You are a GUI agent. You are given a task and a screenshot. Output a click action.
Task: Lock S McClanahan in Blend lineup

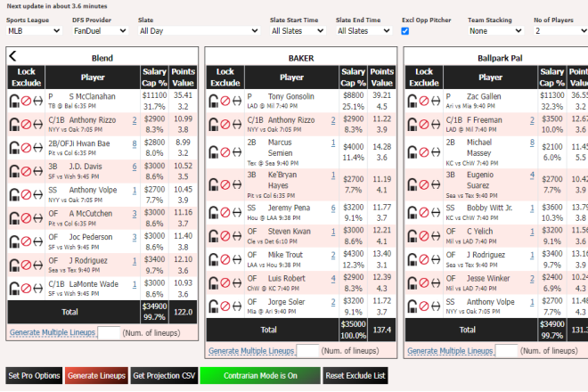14,101
